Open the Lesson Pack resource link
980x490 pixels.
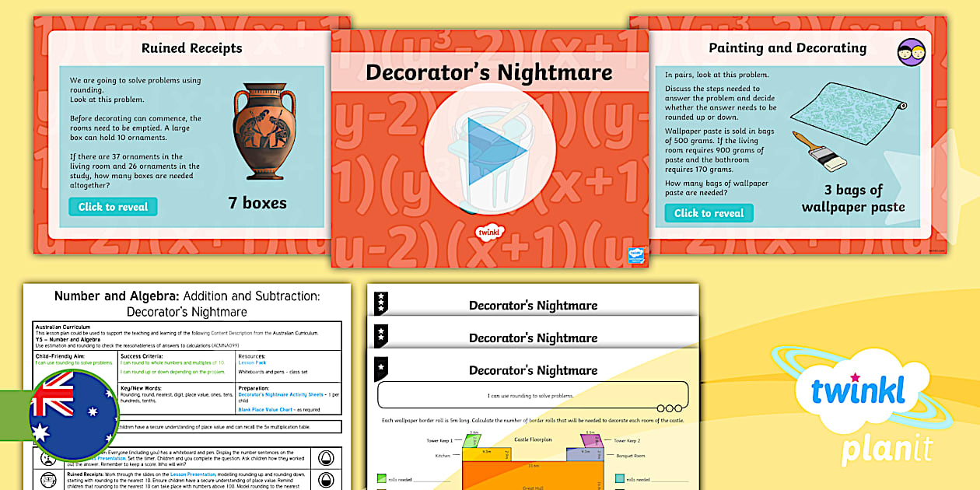pos(252,362)
